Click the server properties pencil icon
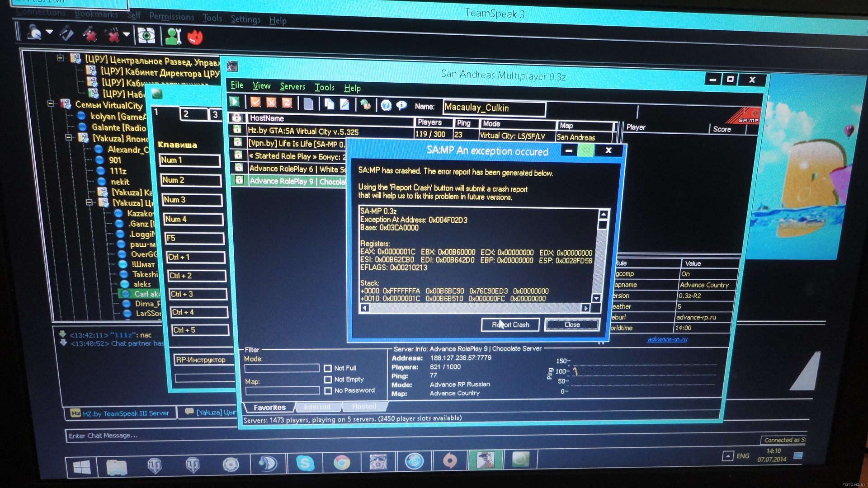This screenshot has width=868, height=488. click(x=344, y=105)
